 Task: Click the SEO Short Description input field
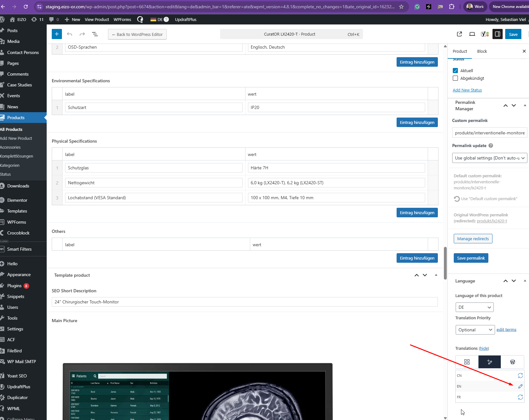coord(244,302)
